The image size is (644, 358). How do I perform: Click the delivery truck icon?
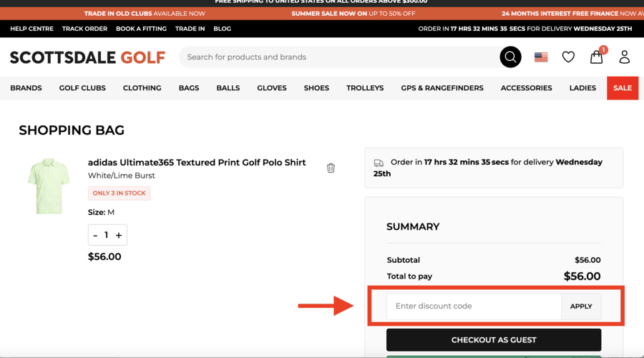point(379,163)
